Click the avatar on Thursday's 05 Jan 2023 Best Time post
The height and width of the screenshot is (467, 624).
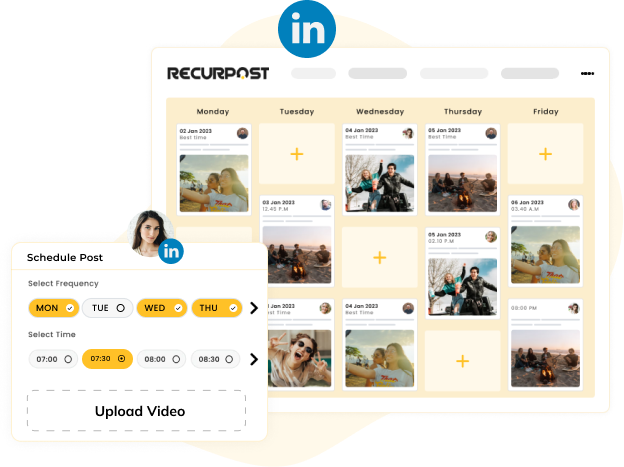(491, 133)
